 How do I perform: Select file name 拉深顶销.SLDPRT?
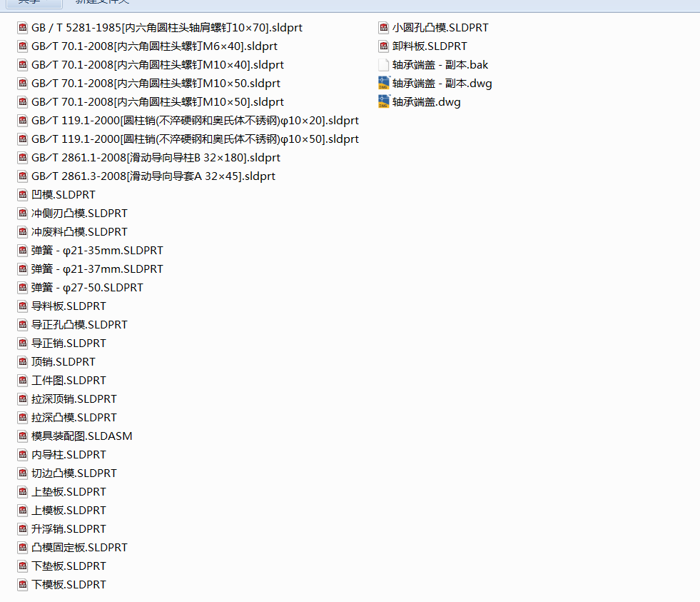point(74,399)
